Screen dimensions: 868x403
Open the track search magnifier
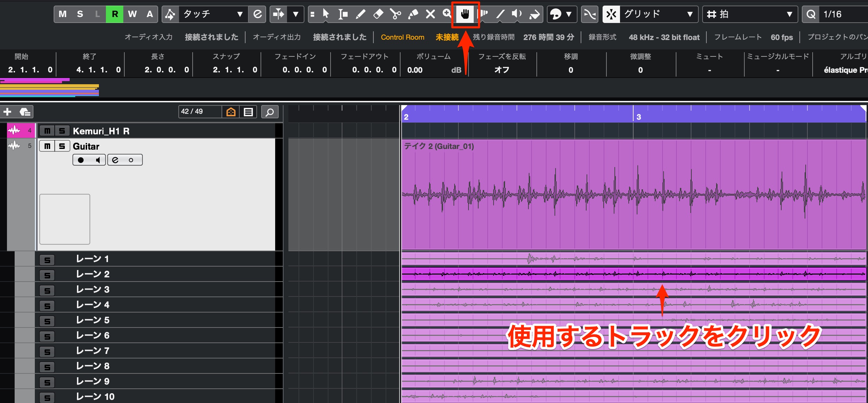(270, 112)
